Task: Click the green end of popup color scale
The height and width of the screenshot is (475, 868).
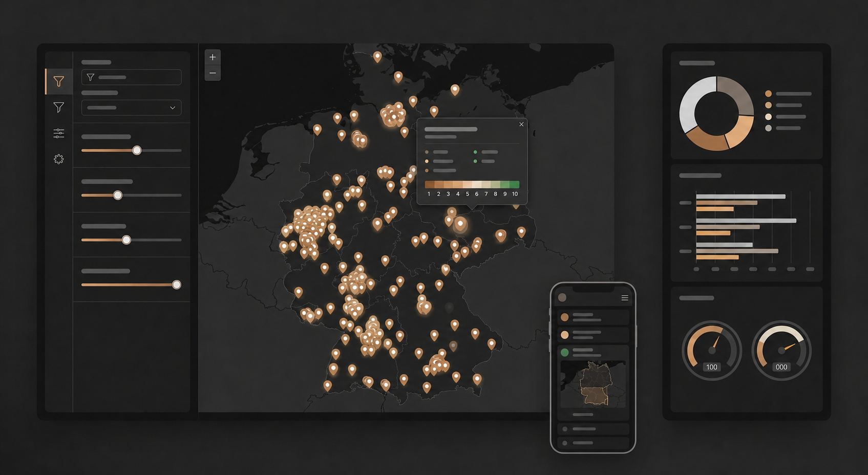Action: pyautogui.click(x=514, y=184)
